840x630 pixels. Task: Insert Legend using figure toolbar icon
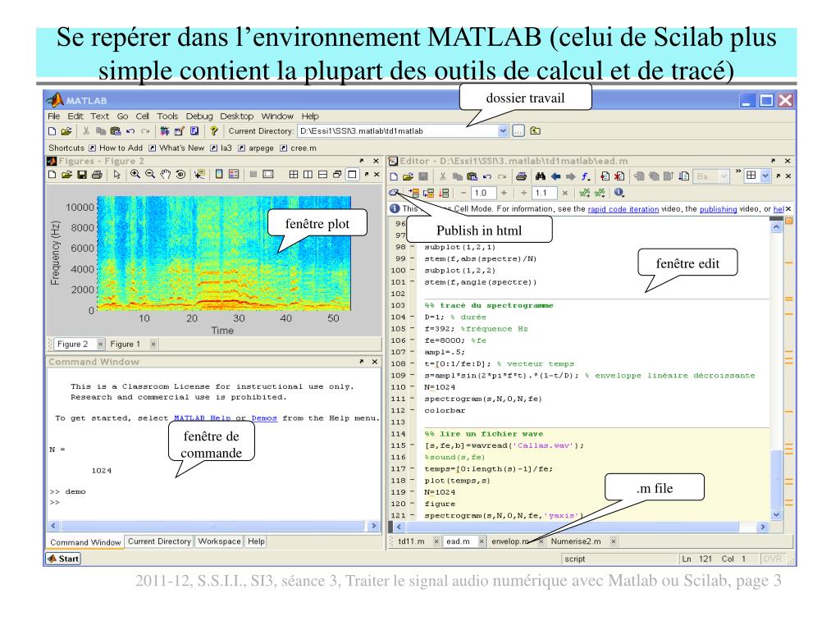tap(234, 174)
